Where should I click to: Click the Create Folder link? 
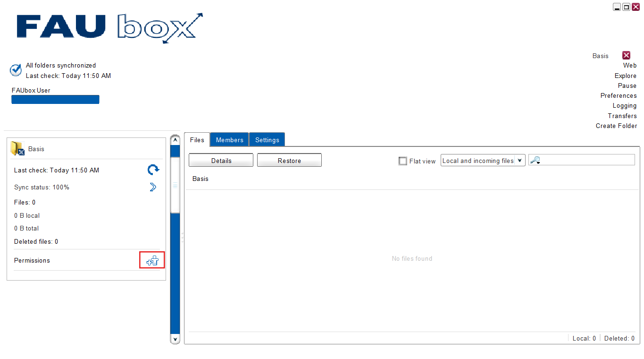coord(616,126)
